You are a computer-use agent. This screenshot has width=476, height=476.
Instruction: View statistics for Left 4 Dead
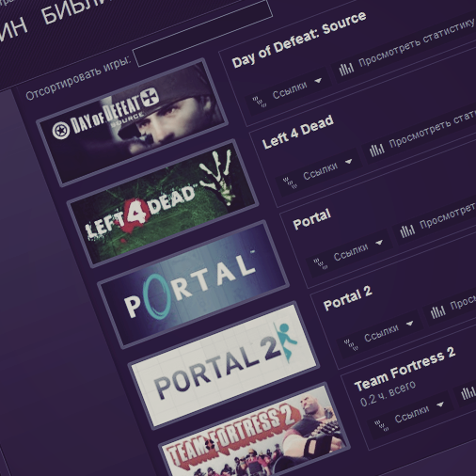[x=420, y=135]
